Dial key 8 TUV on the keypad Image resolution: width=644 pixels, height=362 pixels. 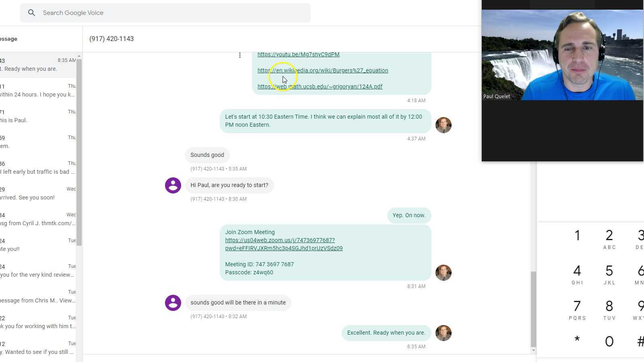tap(609, 310)
